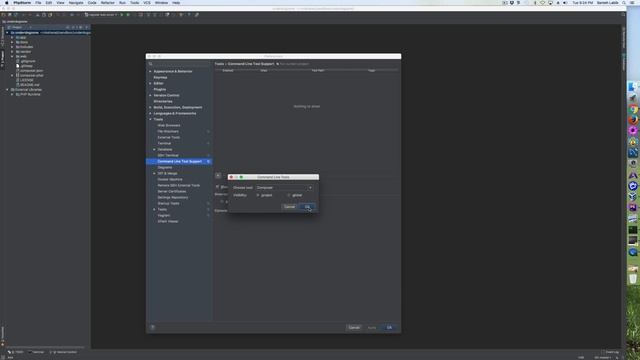Select Remote SSH External Tools page
Viewport: 640px width, 360px height.
[178, 185]
